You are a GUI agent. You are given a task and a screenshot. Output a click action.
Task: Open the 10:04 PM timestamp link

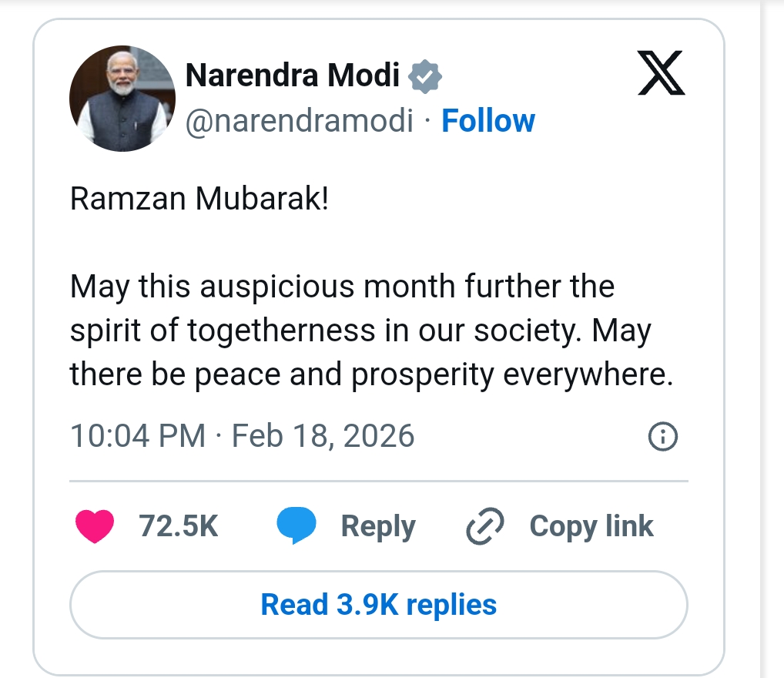(x=137, y=437)
